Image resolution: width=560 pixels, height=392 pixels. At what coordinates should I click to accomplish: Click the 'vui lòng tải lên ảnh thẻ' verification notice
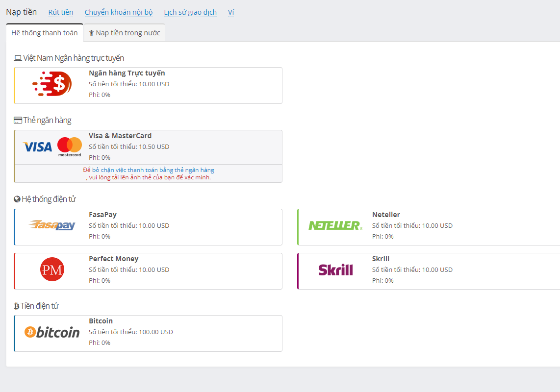(x=149, y=177)
